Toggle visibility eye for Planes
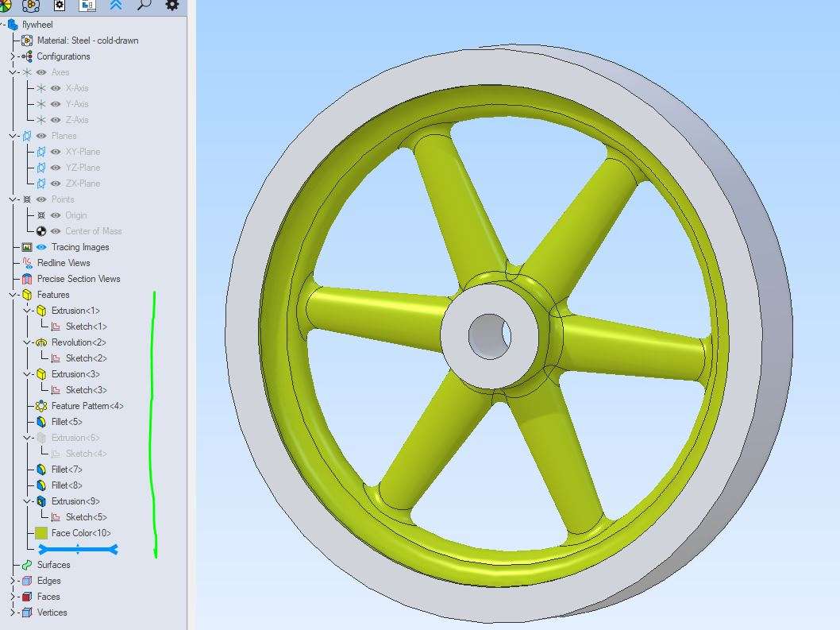The image size is (840, 630). [41, 136]
